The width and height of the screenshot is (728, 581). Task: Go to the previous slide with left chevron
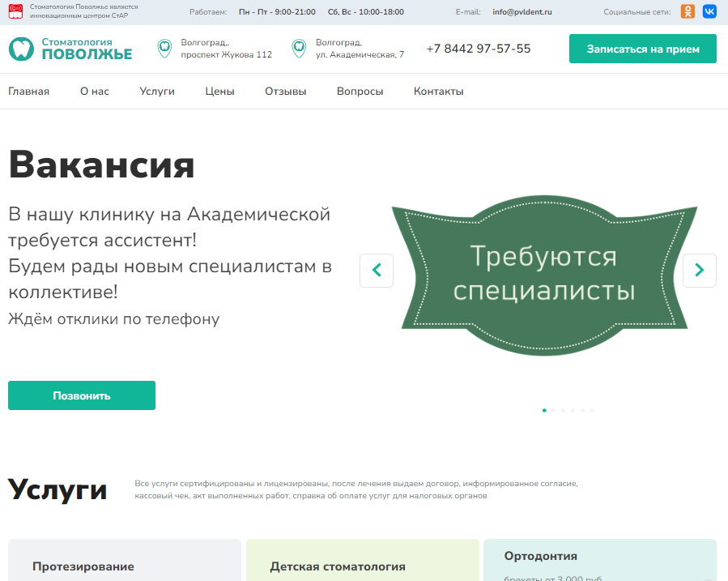377,271
